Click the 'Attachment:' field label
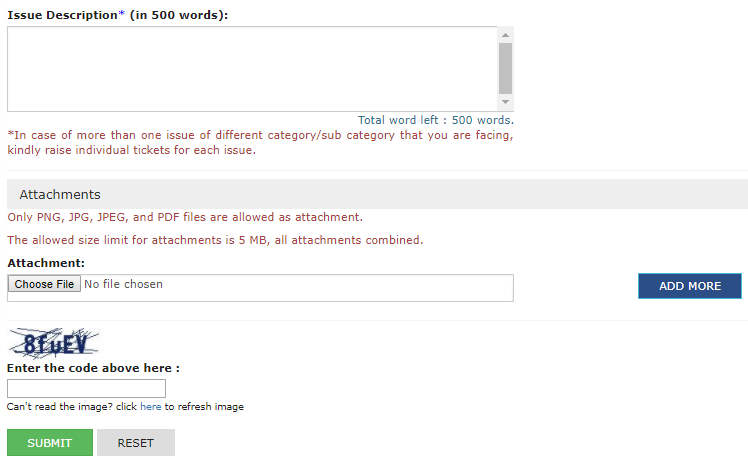Image resolution: width=748 pixels, height=462 pixels. [x=46, y=263]
